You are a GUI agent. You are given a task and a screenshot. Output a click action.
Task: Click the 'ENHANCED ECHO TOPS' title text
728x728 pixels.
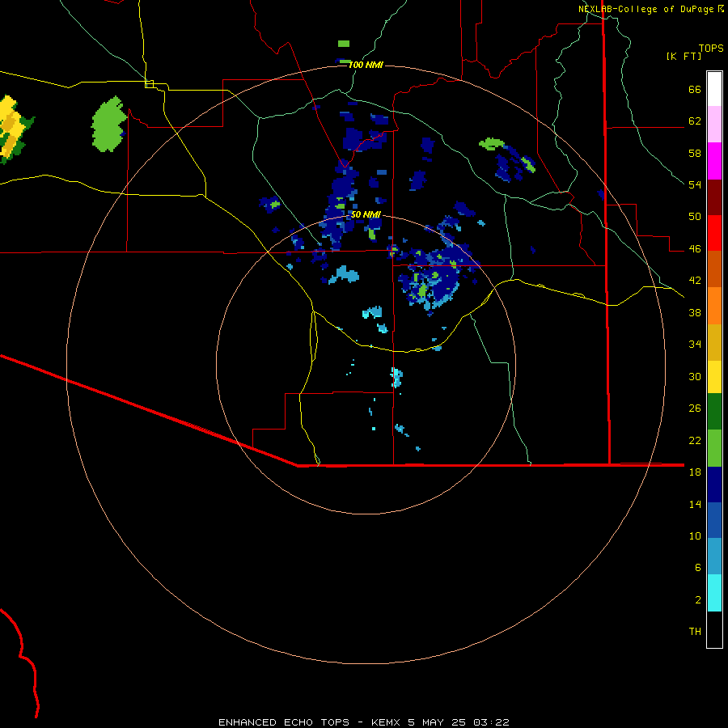tap(284, 722)
